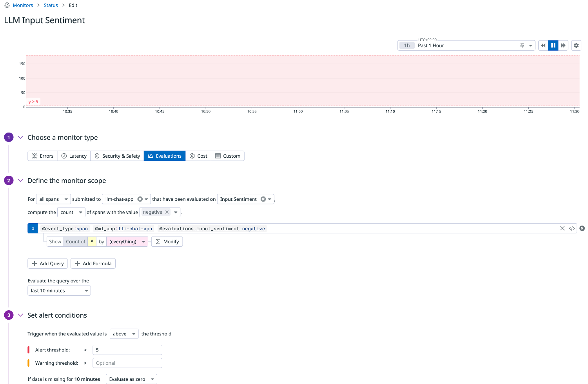588x384 pixels.
Task: Click the query label a badge
Action: click(x=33, y=228)
